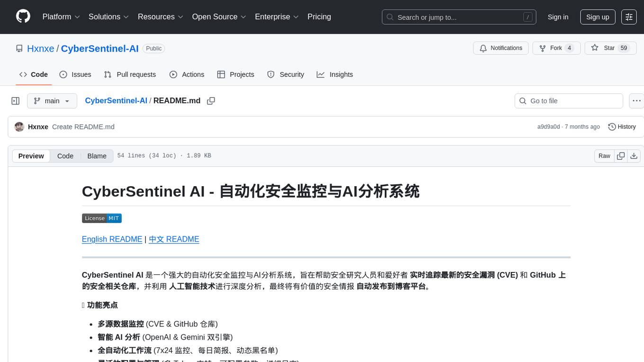This screenshot has width=644, height=362.
Task: Copy raw file contents icon
Action: pyautogui.click(x=621, y=156)
